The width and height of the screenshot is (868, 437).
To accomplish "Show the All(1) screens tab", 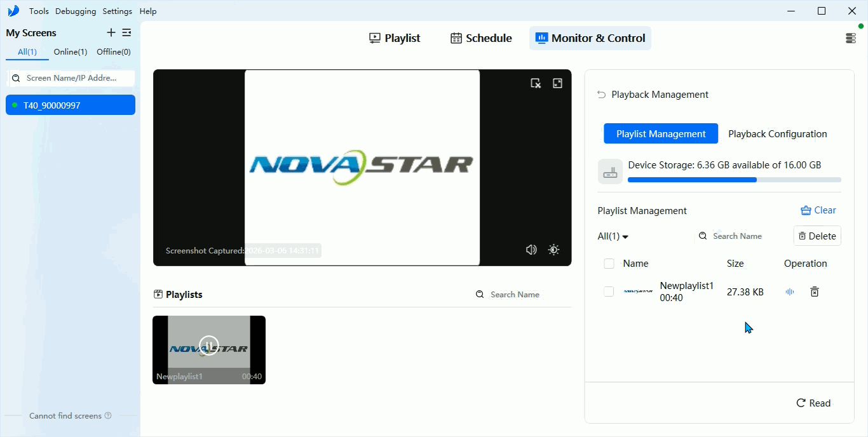I will pyautogui.click(x=27, y=52).
